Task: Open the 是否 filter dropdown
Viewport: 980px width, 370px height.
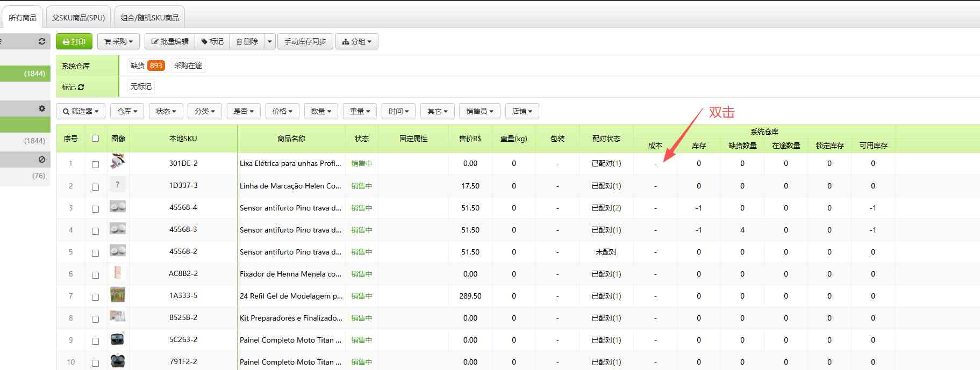Action: pyautogui.click(x=244, y=111)
